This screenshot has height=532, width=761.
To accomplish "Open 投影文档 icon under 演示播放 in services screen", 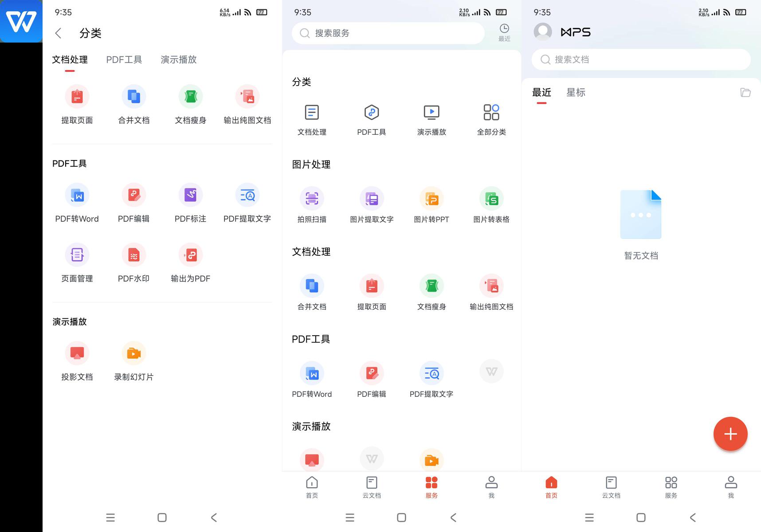I will point(312,459).
